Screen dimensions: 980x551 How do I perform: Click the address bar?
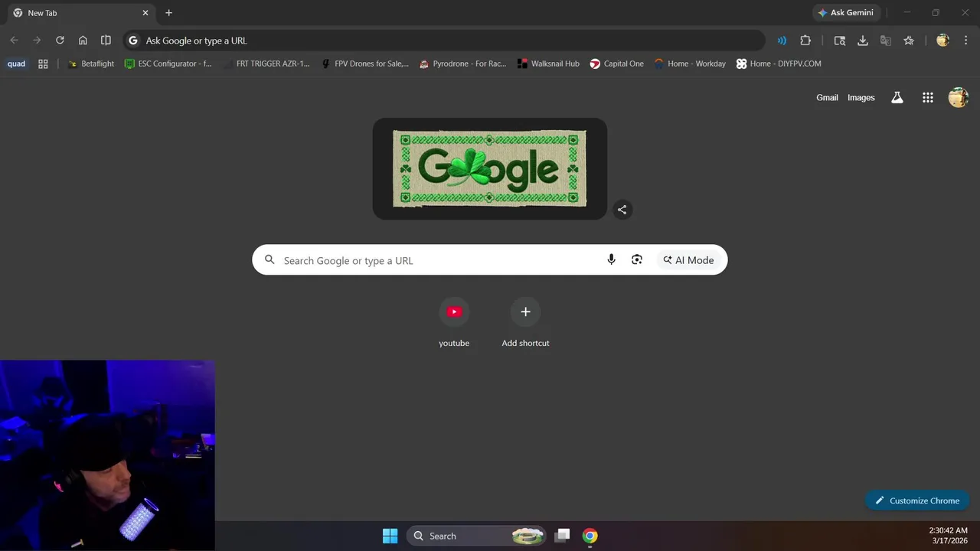tap(444, 41)
